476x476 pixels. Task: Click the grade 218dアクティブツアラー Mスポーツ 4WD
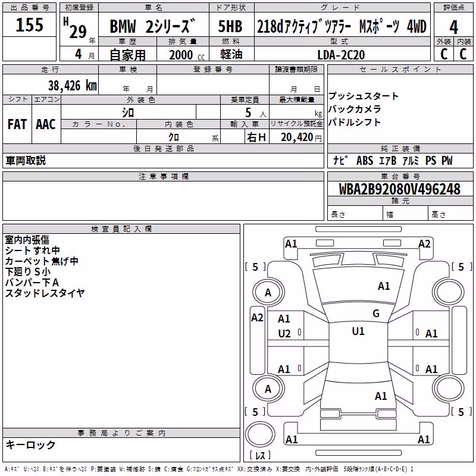point(342,26)
